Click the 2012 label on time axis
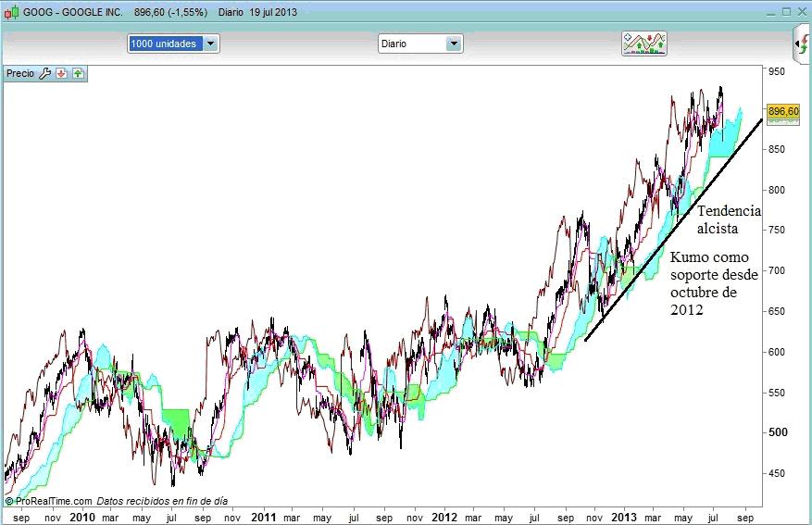Screen dimensions: 812x525 point(444,517)
